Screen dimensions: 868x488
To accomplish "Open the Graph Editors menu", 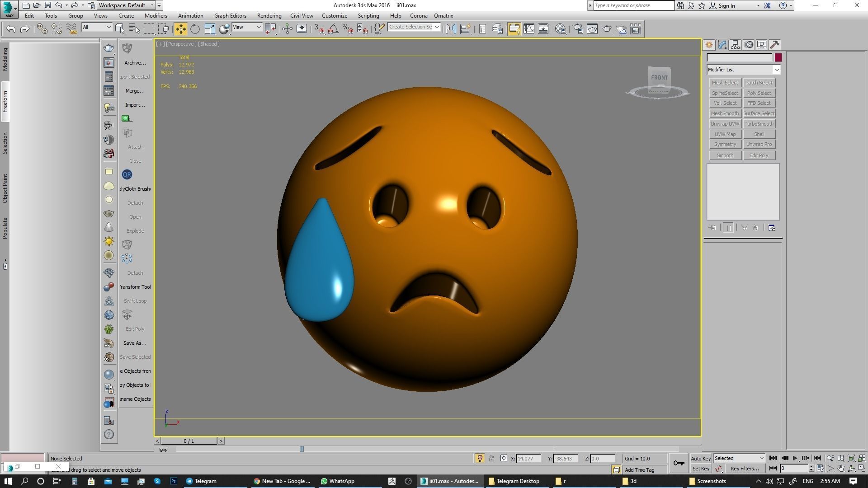I will pos(230,16).
